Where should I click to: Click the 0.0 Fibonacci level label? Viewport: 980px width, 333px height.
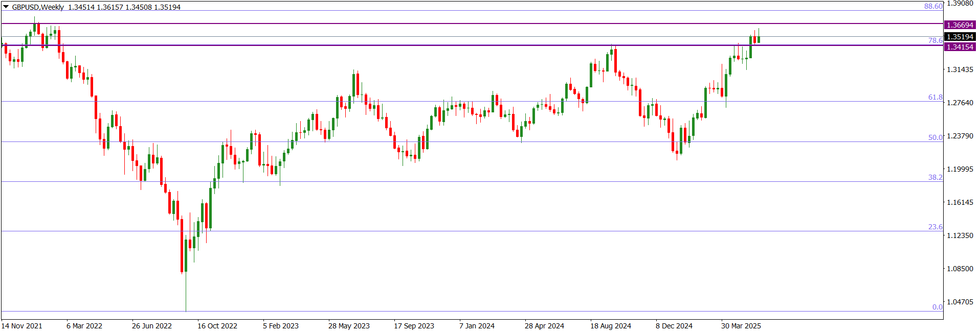(937, 307)
